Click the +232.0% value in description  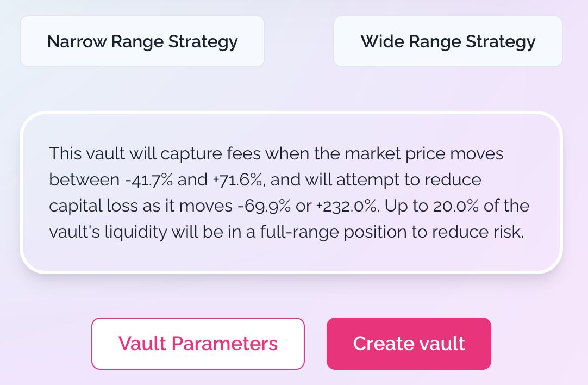click(x=341, y=206)
